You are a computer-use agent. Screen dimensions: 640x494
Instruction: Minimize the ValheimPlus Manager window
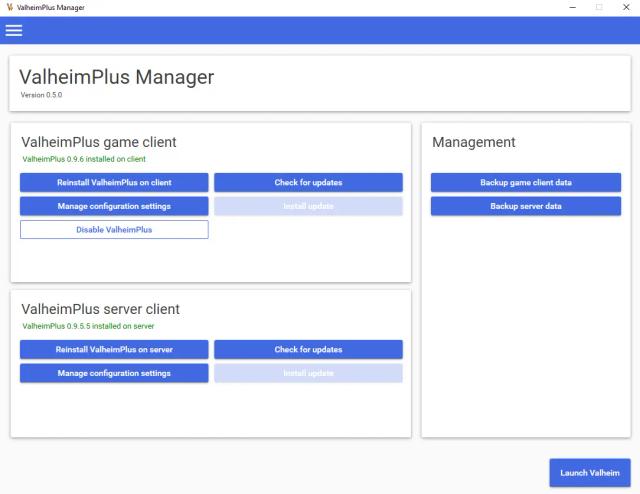(573, 7)
